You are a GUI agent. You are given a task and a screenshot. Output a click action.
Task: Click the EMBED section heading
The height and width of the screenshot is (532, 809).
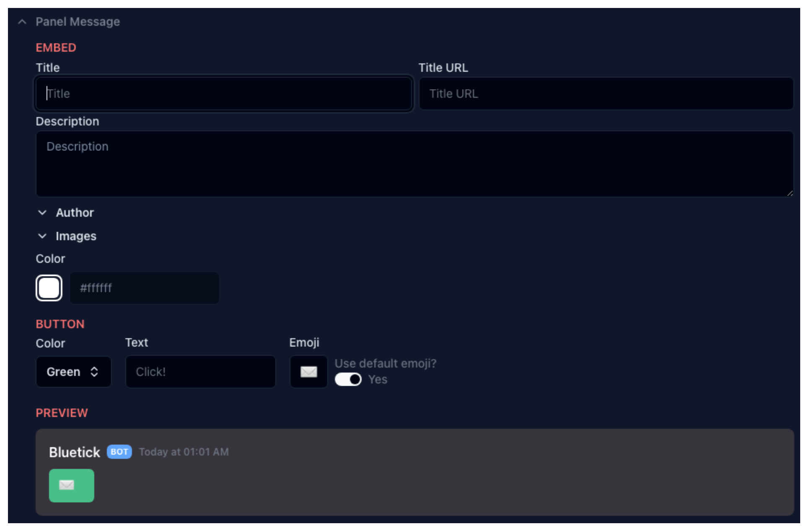(x=56, y=48)
